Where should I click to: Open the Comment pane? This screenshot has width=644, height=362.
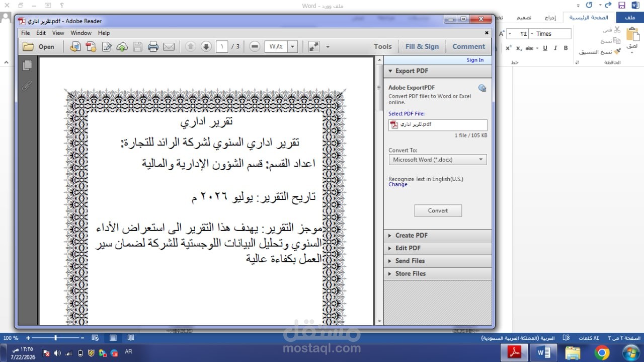point(468,46)
